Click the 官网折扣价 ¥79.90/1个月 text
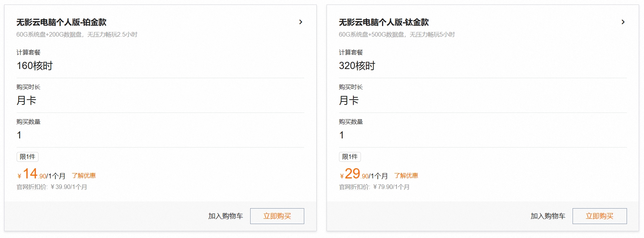The height and width of the screenshot is (238, 644). tap(374, 187)
